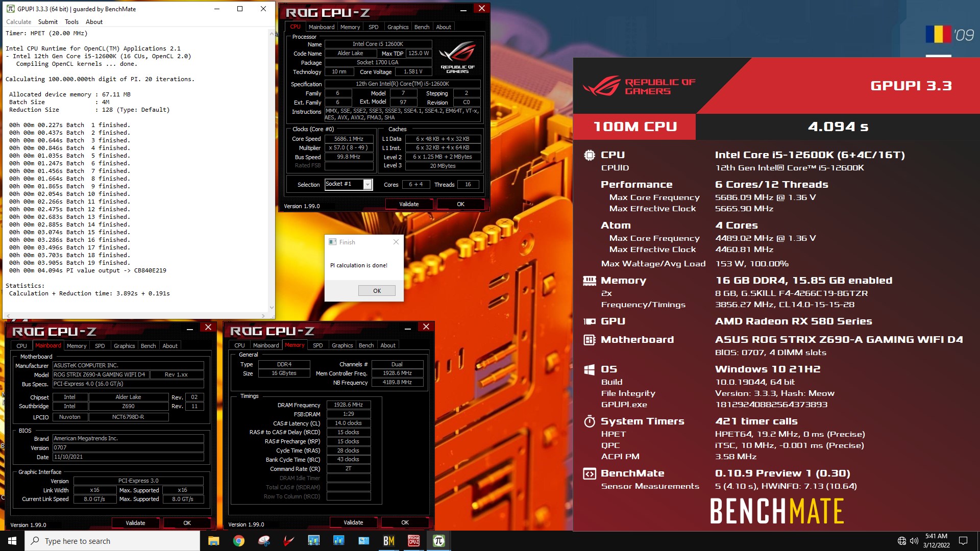
Task: Open File Explorer from the taskbar
Action: tap(213, 541)
